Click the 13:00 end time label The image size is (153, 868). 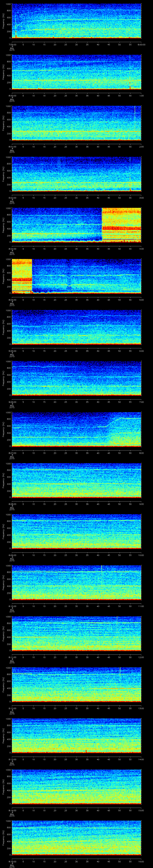tap(141, 709)
